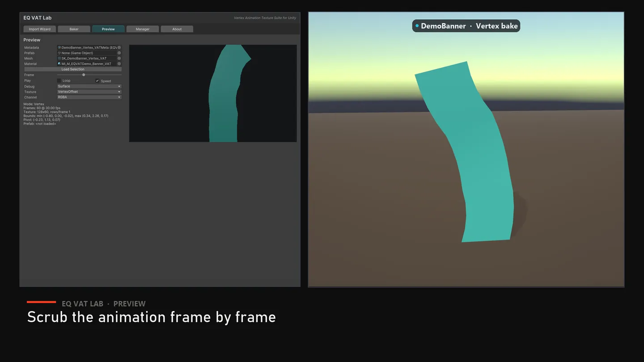Switch to the Manager tab
The width and height of the screenshot is (644, 362).
[x=143, y=29]
